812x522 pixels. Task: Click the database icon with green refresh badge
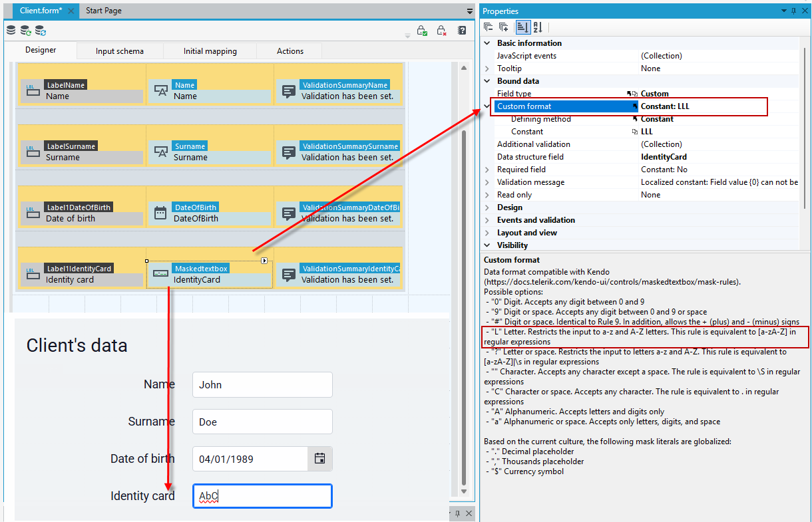[x=25, y=31]
